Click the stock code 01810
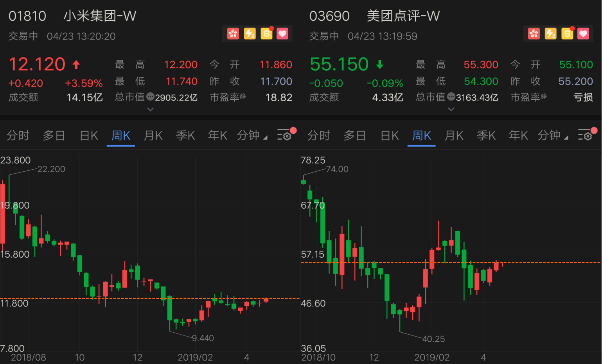The width and height of the screenshot is (602, 364). pyautogui.click(x=27, y=16)
